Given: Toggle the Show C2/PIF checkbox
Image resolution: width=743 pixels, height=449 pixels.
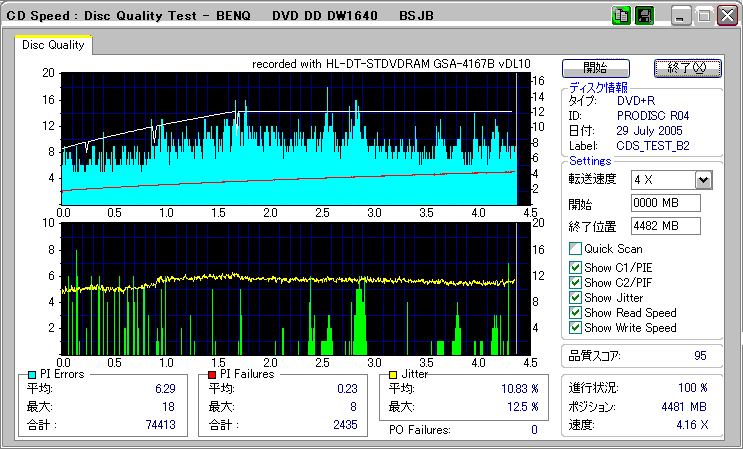Looking at the screenshot, I should pyautogui.click(x=575, y=282).
